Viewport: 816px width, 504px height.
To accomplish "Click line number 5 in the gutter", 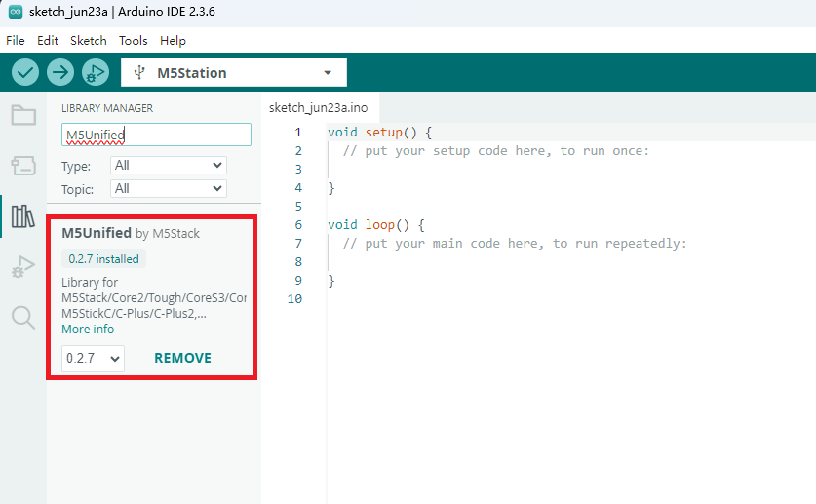I will coord(298,207).
